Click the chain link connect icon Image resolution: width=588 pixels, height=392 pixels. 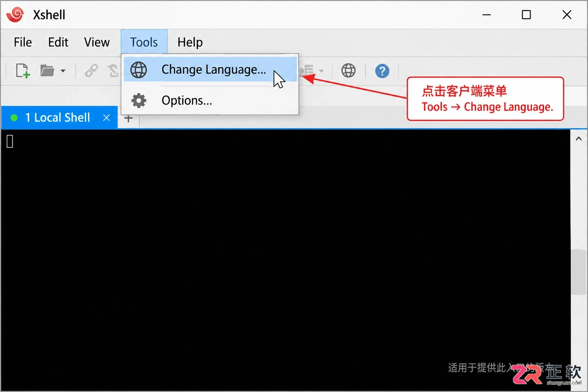pyautogui.click(x=91, y=71)
